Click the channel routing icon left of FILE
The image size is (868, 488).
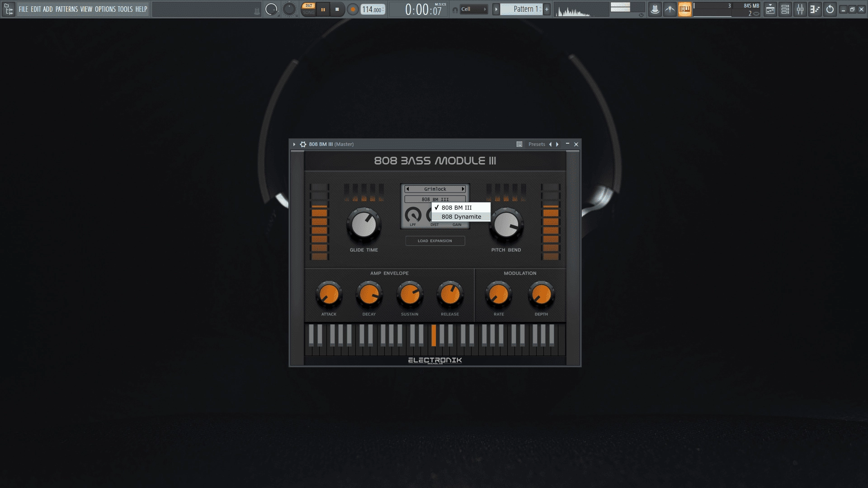8,9
